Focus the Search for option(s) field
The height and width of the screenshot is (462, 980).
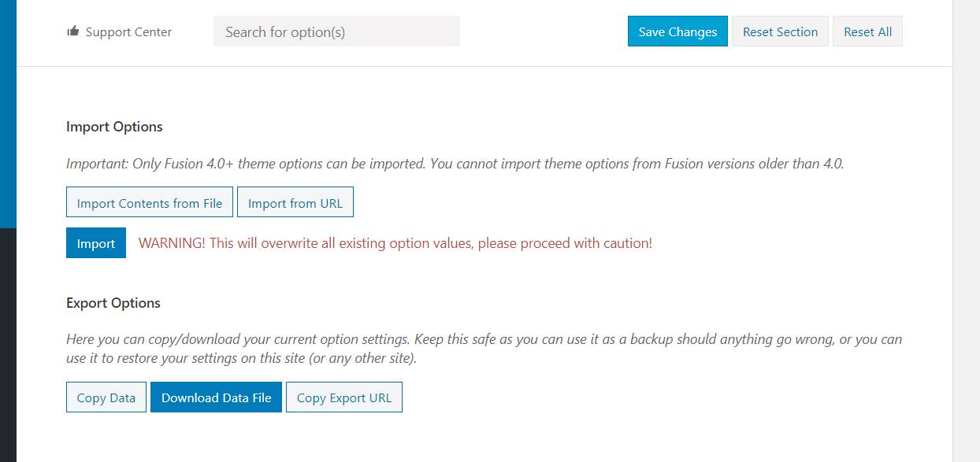(x=336, y=31)
